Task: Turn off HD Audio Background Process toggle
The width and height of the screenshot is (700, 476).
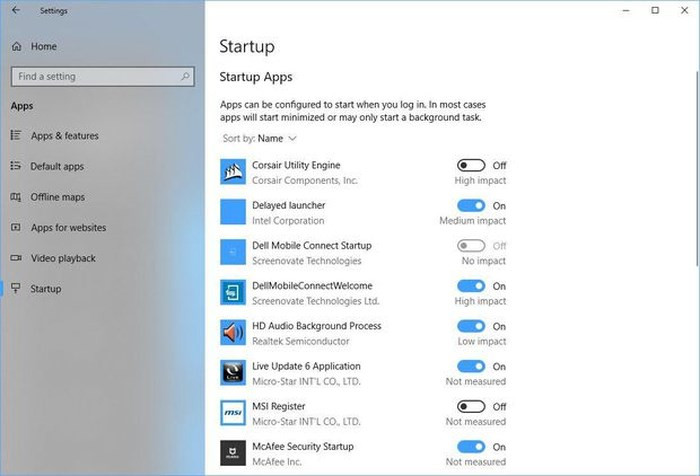Action: pyautogui.click(x=471, y=326)
